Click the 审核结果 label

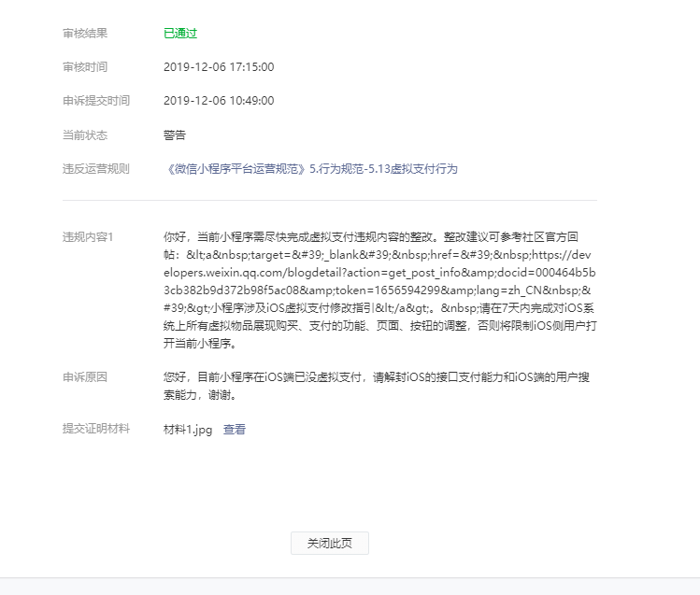point(85,34)
